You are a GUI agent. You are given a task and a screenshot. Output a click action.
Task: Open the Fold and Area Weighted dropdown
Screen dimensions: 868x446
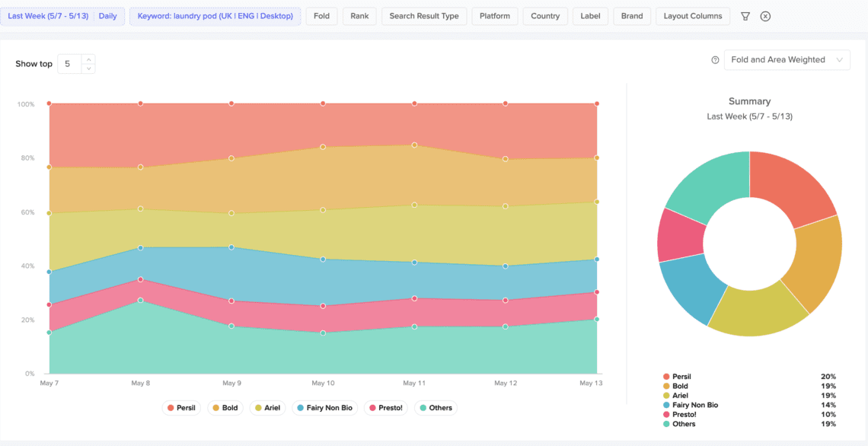coord(787,59)
